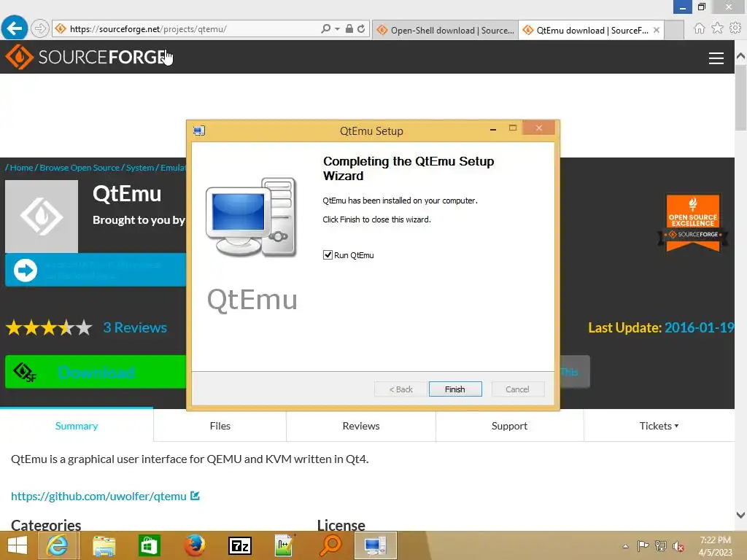
Task: Click the Open Source Excellence badge
Action: (x=693, y=222)
